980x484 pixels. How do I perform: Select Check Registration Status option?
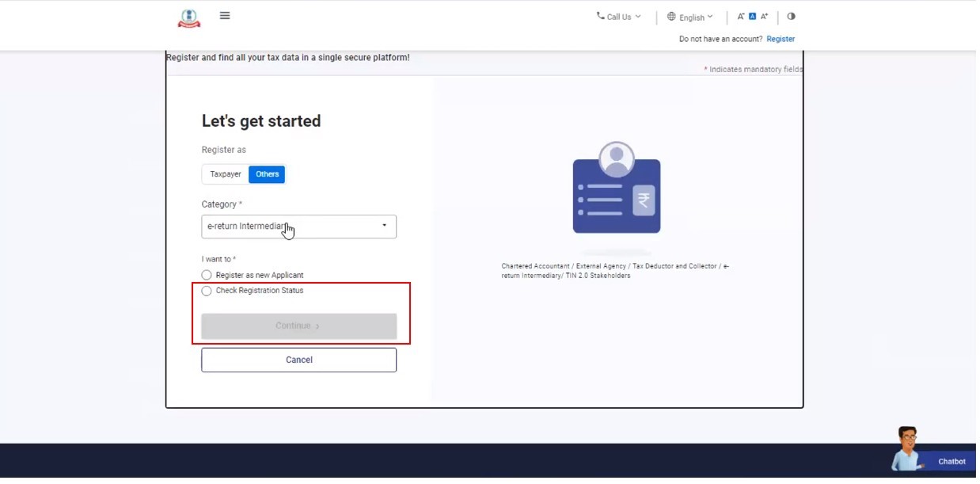point(207,292)
